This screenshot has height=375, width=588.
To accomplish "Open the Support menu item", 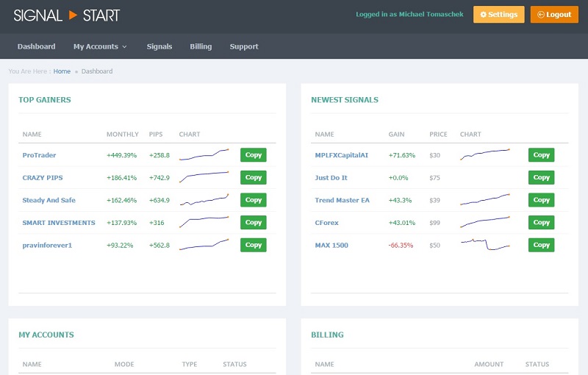I will (x=244, y=46).
